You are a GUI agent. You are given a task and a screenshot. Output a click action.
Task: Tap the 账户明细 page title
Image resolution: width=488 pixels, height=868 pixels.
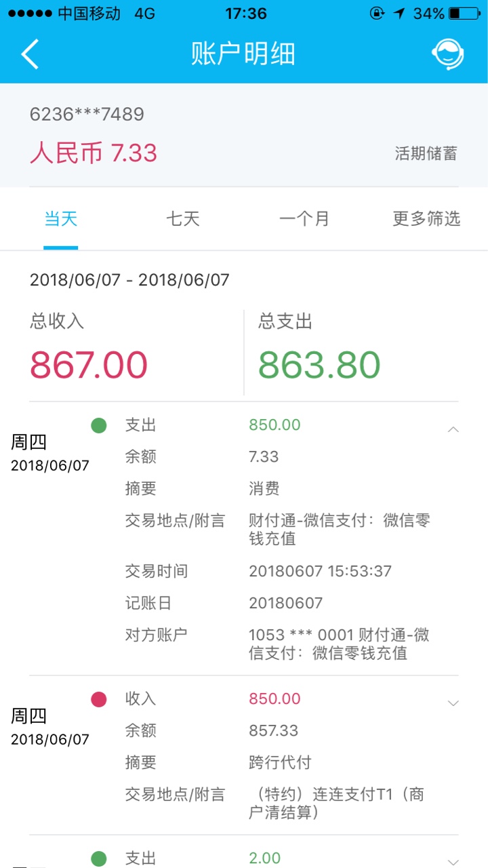(243, 54)
